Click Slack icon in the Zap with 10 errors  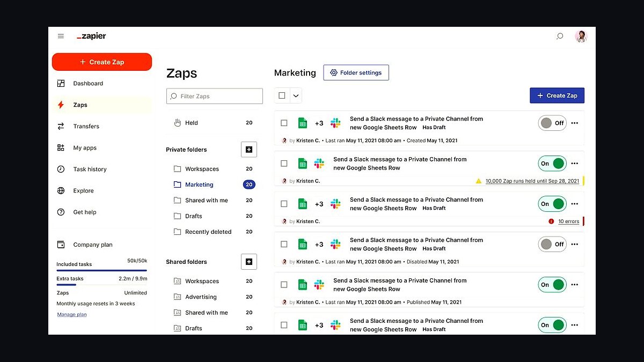(335, 204)
